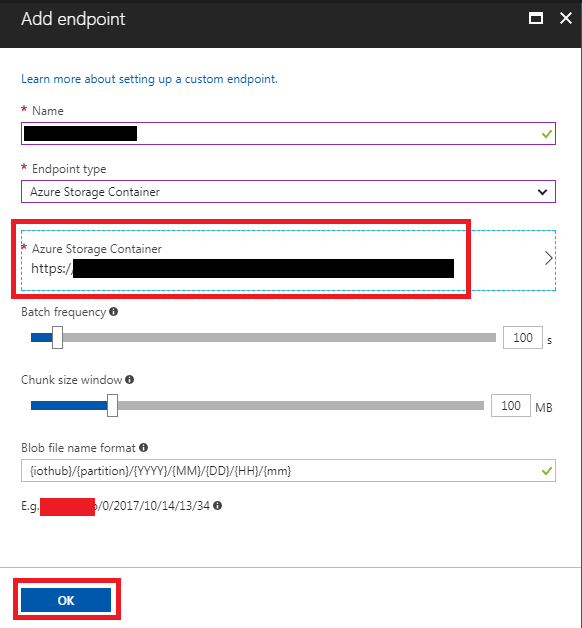Show info icon beside example blob path
582x628 pixels.
[x=217, y=505]
